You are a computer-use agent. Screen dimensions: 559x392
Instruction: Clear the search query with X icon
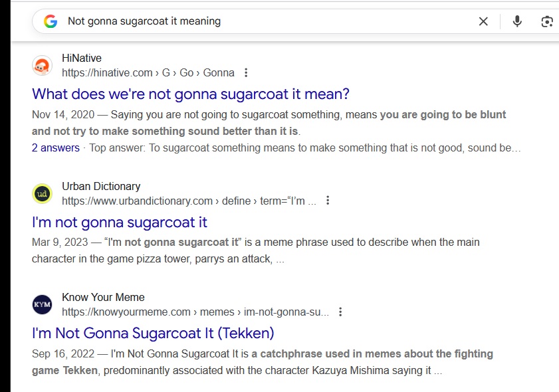[x=483, y=22]
